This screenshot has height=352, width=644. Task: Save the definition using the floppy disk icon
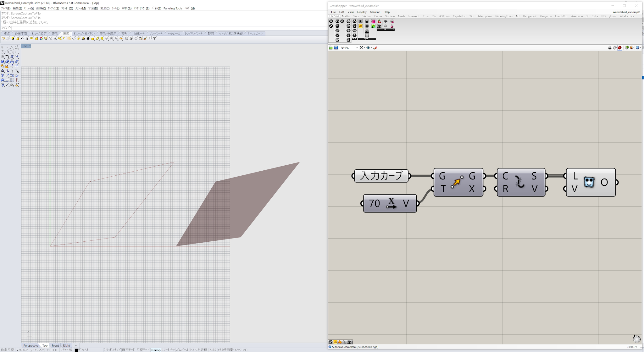[x=336, y=48]
